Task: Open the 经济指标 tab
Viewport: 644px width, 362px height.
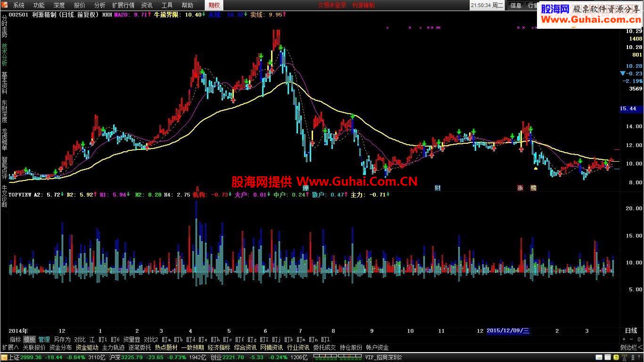Action: point(219,348)
